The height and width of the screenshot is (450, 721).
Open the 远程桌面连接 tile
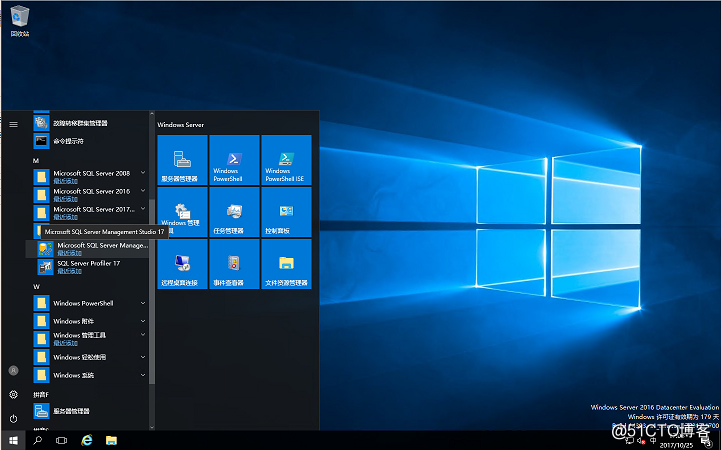182,264
